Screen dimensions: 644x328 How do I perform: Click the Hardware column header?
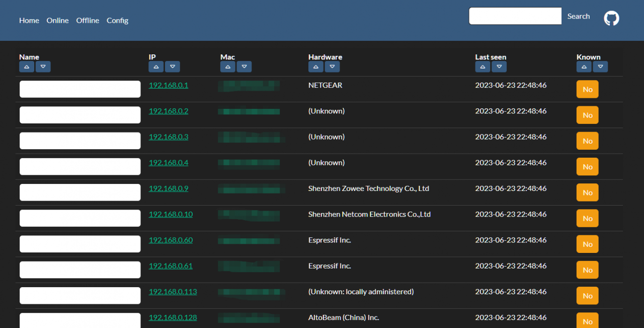tap(325, 57)
